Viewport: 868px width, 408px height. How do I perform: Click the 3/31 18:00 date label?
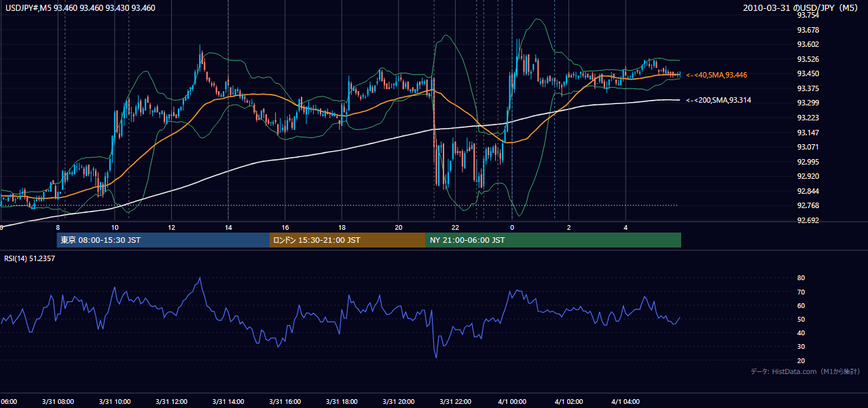click(x=342, y=402)
